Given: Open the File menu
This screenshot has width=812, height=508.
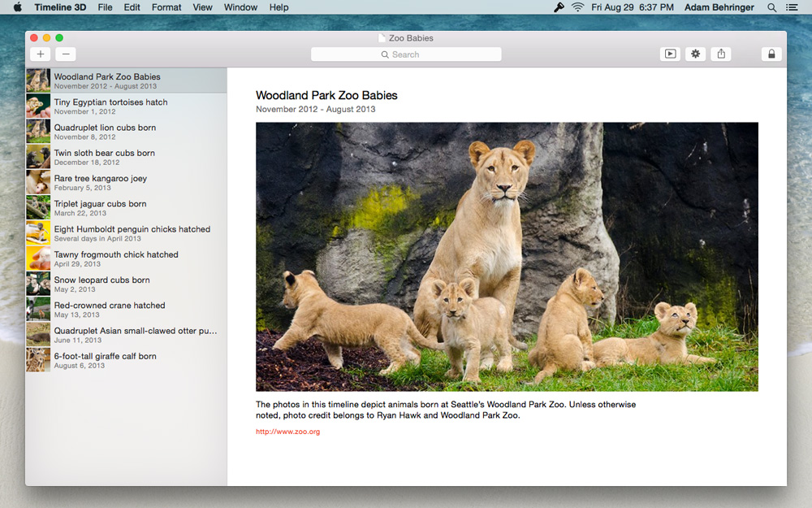Looking at the screenshot, I should coord(105,7).
